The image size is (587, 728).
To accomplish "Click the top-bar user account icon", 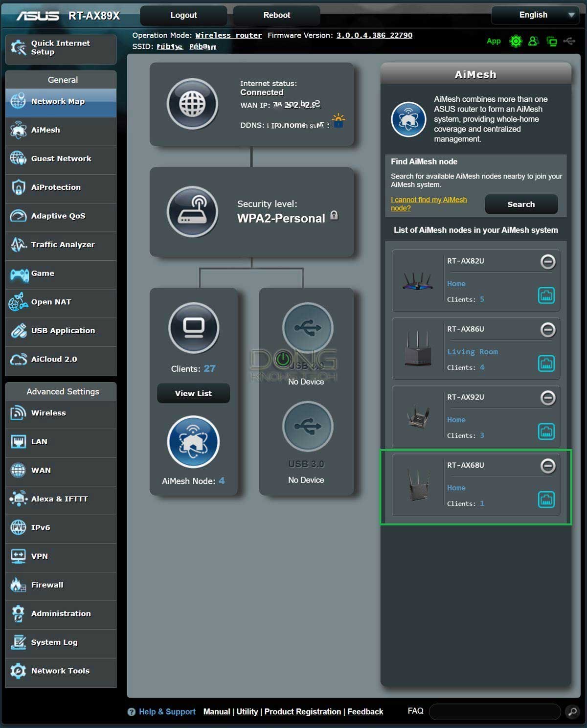I will [533, 42].
